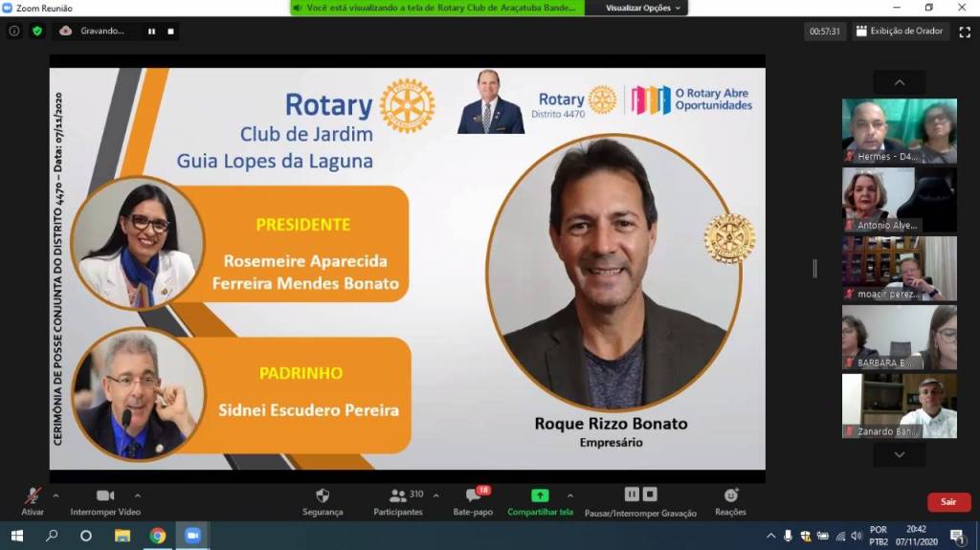Open the Participantes panel
980x550 pixels.
pos(398,495)
